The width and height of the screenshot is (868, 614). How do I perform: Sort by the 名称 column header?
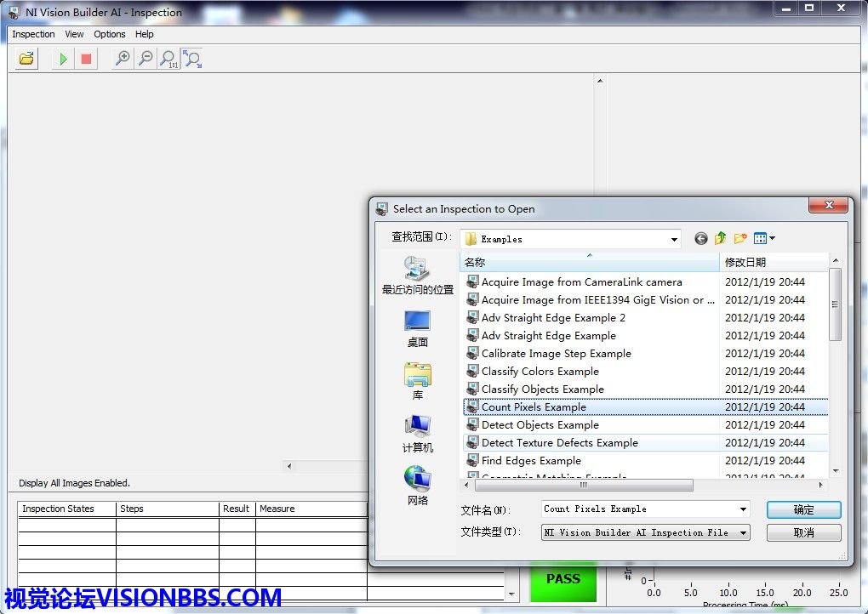590,262
